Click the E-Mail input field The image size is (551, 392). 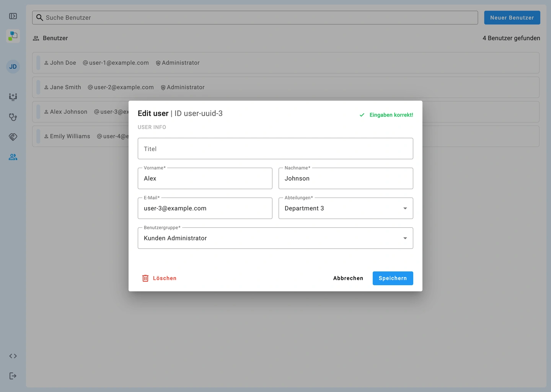point(205,208)
